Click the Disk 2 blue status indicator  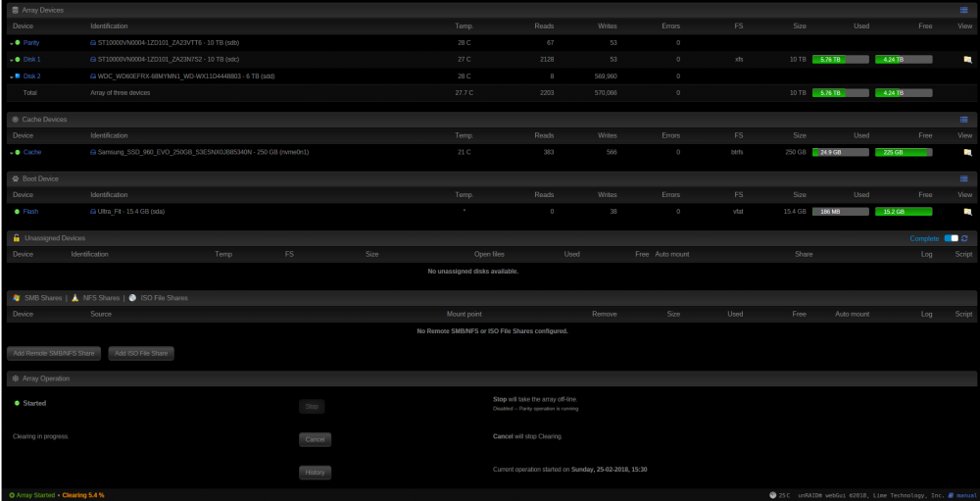[18, 76]
